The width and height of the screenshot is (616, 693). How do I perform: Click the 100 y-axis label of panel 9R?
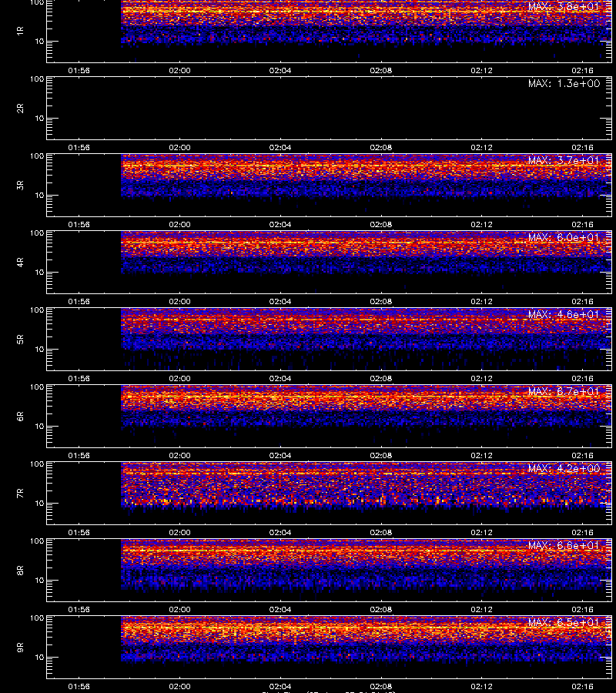tap(37, 618)
